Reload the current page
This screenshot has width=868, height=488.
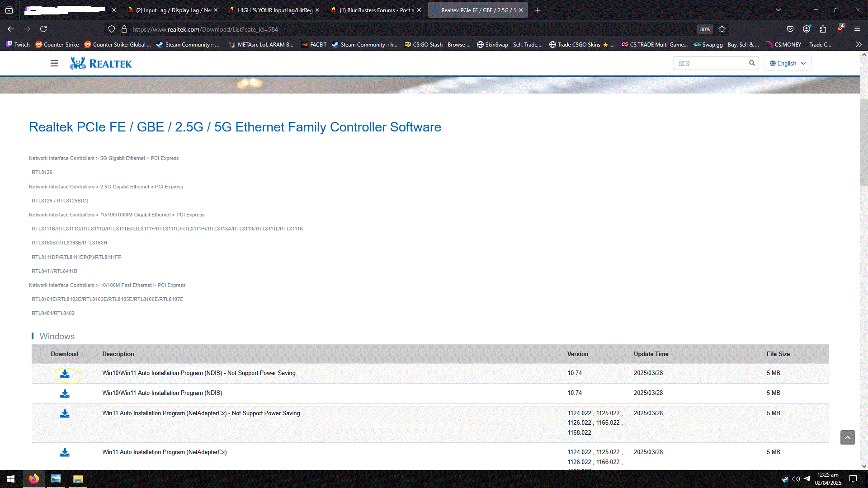point(43,29)
